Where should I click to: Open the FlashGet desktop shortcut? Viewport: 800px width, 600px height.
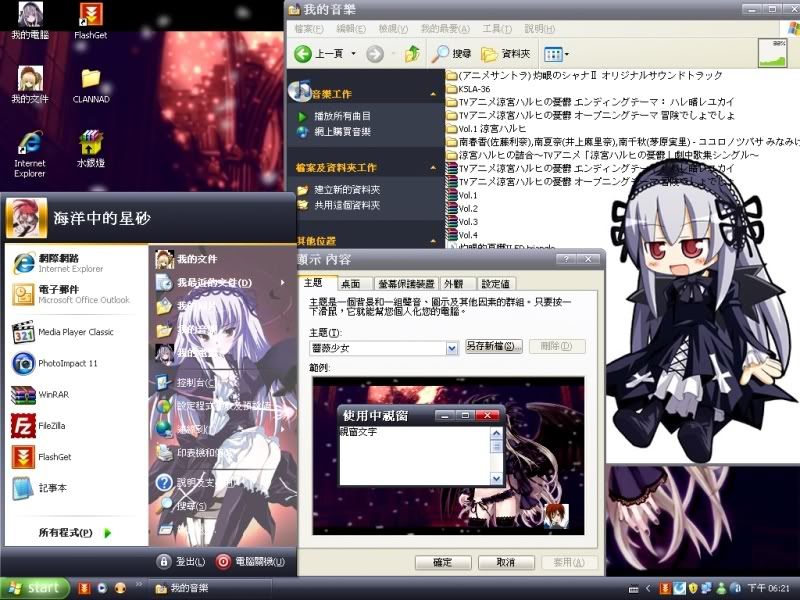[90, 20]
